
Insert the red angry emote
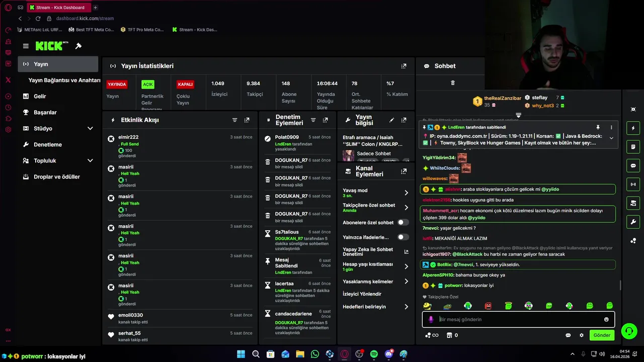[x=488, y=306]
